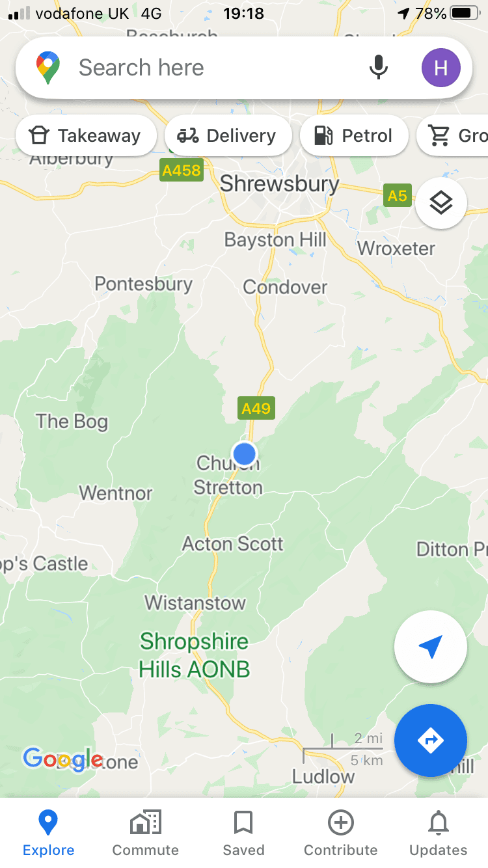Open the Contribute tab
Image resolution: width=488 pixels, height=868 pixels.
(341, 833)
